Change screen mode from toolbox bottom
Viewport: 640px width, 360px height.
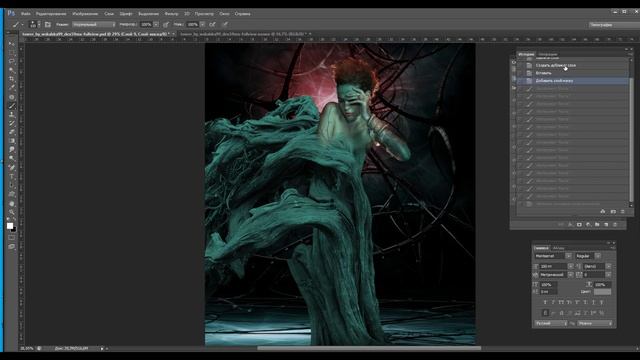11,247
